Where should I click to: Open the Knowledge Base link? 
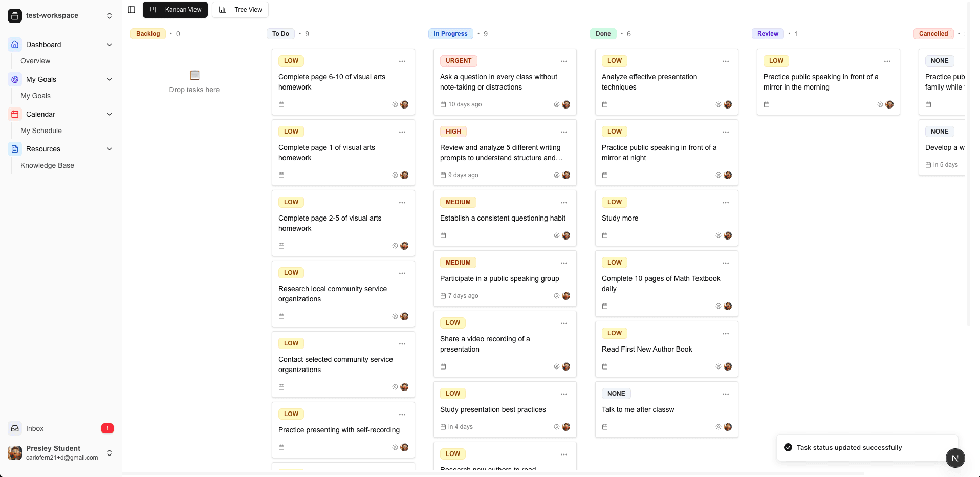[x=47, y=165]
